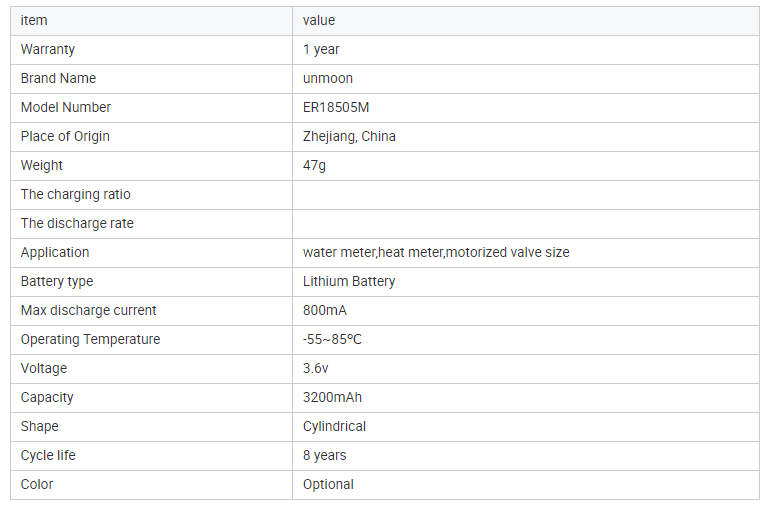767x507 pixels.
Task: Click the '1 year' warranty value
Action: (321, 49)
